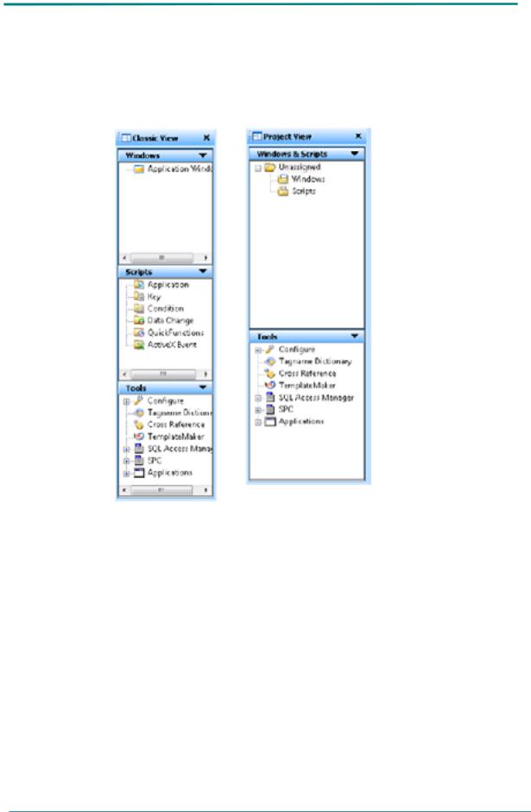Click Configure wrench icon in Classic View
531x812 pixels.
(138, 400)
